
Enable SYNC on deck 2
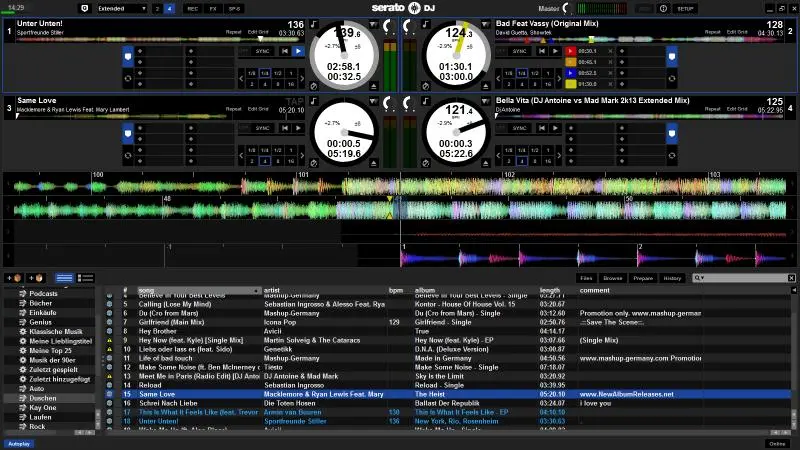[518, 51]
